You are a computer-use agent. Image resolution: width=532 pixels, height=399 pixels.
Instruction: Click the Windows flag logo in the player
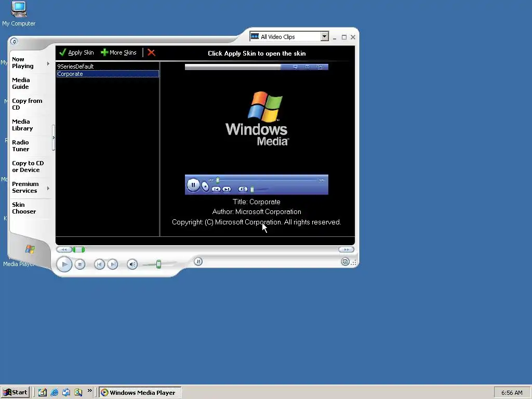coord(30,249)
